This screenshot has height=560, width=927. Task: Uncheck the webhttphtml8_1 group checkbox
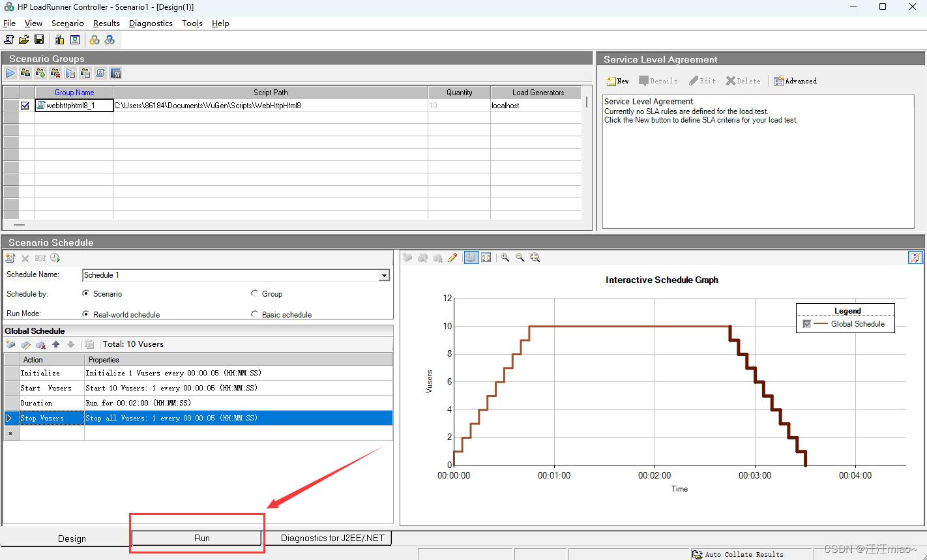25,105
